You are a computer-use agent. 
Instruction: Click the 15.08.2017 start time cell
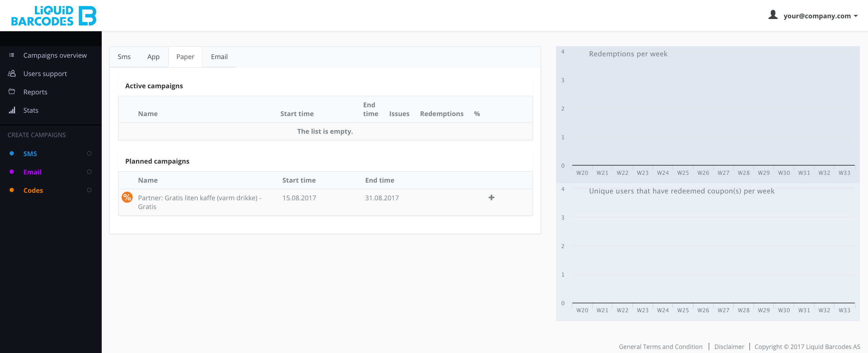point(299,198)
